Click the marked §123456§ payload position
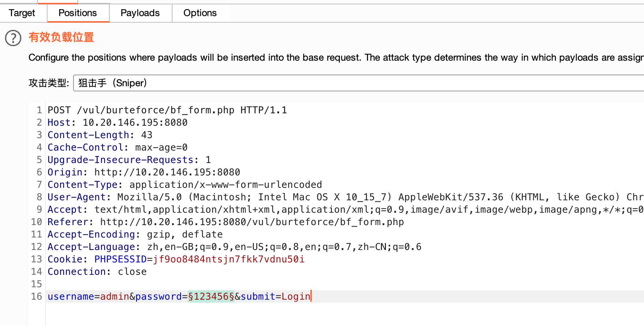 (211, 296)
